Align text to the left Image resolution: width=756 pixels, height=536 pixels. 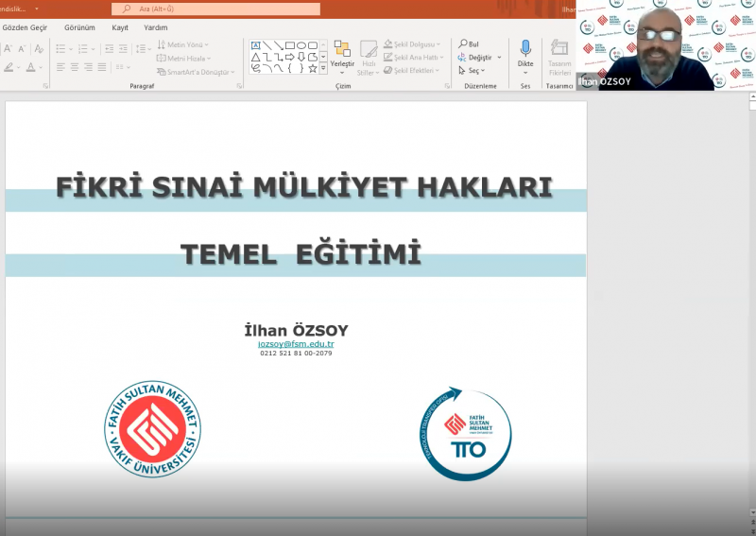[x=60, y=67]
